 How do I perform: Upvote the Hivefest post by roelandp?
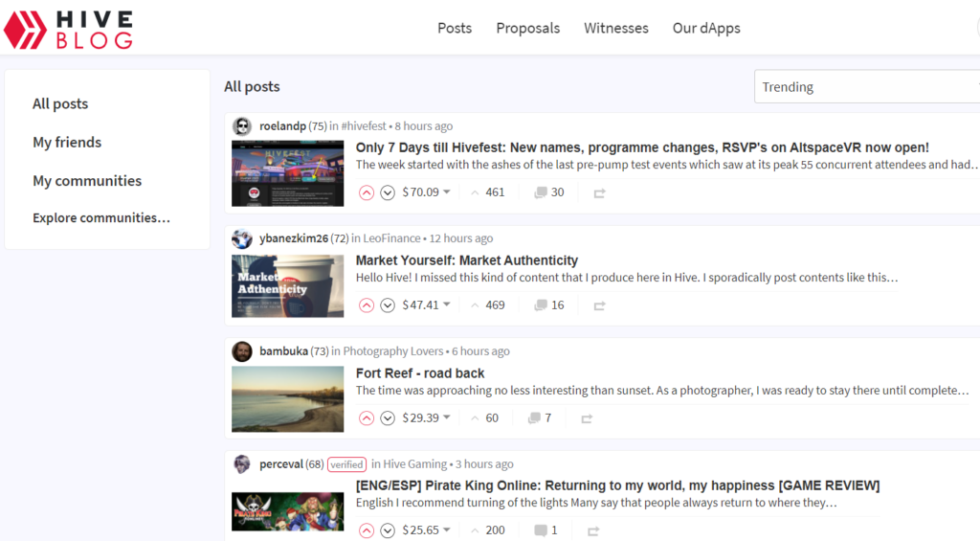pyautogui.click(x=367, y=192)
